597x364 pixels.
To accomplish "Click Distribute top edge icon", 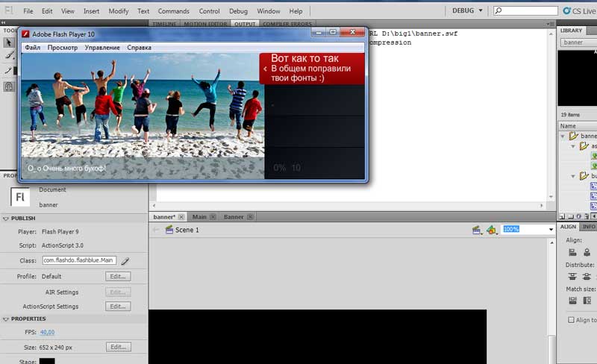I will 572,277.
